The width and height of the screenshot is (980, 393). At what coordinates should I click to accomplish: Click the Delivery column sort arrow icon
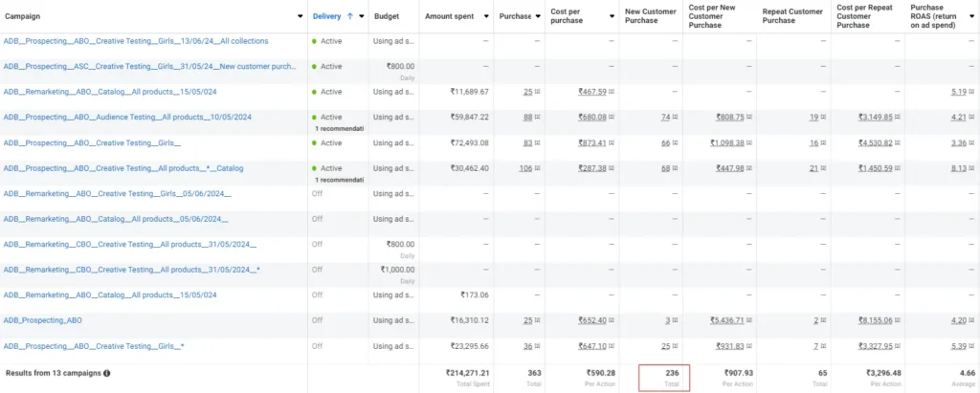point(351,16)
